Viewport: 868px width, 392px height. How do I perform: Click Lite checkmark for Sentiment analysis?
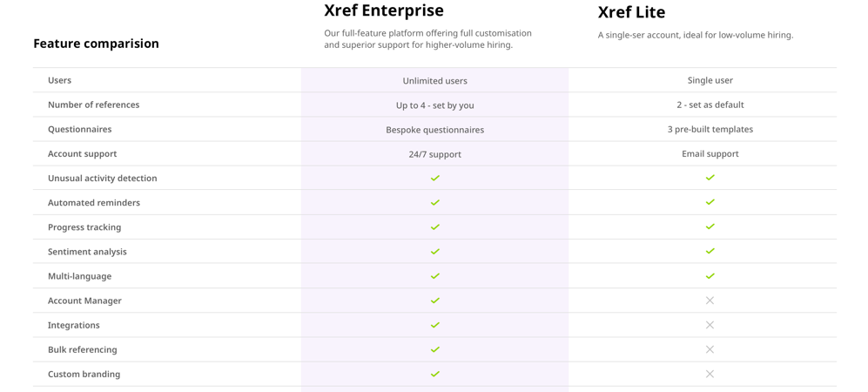(710, 251)
